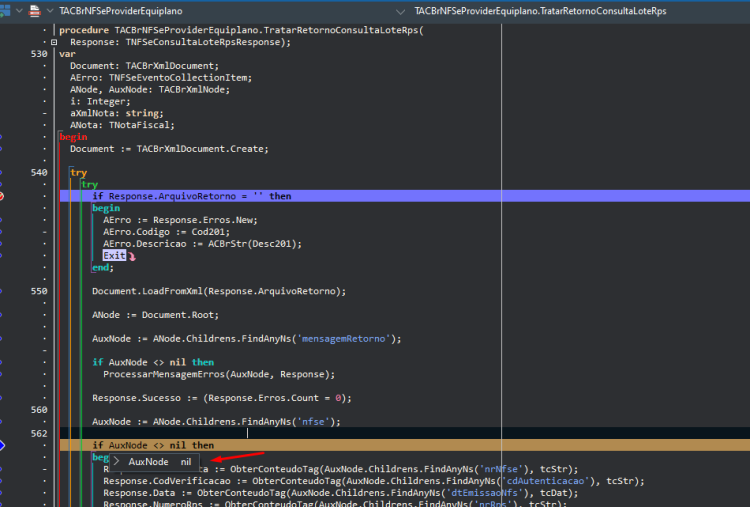The image size is (750, 507).
Task: Open the method list dropdown chevron
Action: pos(400,11)
